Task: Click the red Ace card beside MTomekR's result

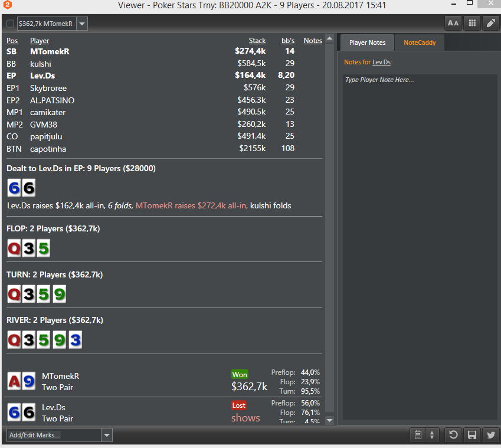Action: 14,381
